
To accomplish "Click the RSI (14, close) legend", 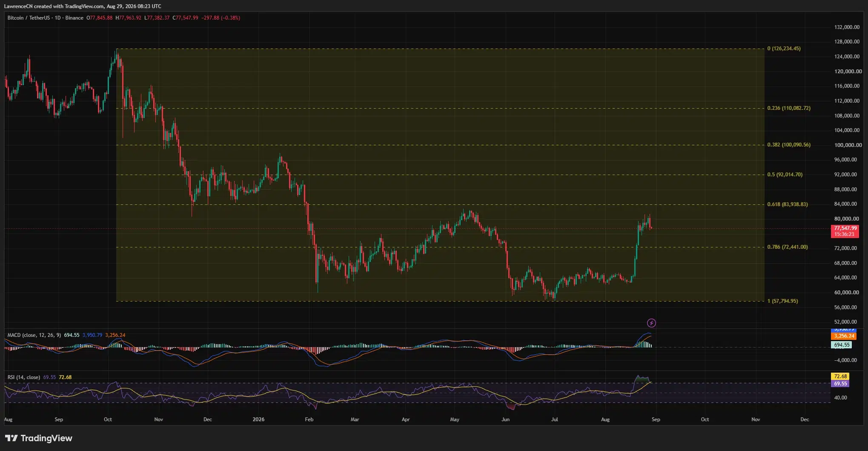I will pyautogui.click(x=24, y=377).
